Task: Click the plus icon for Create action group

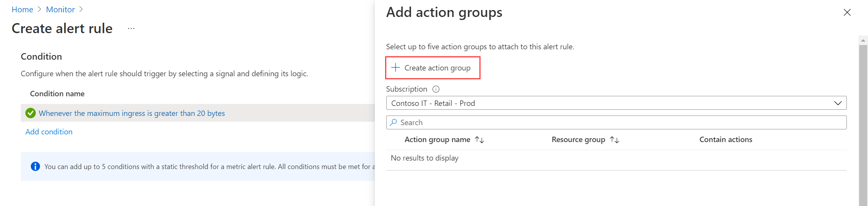Action: pos(396,68)
